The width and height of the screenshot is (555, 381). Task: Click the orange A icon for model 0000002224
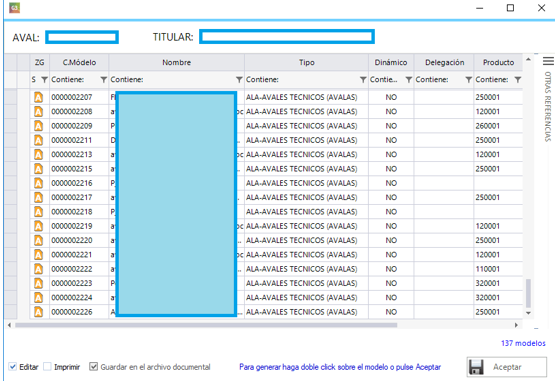coord(38,297)
